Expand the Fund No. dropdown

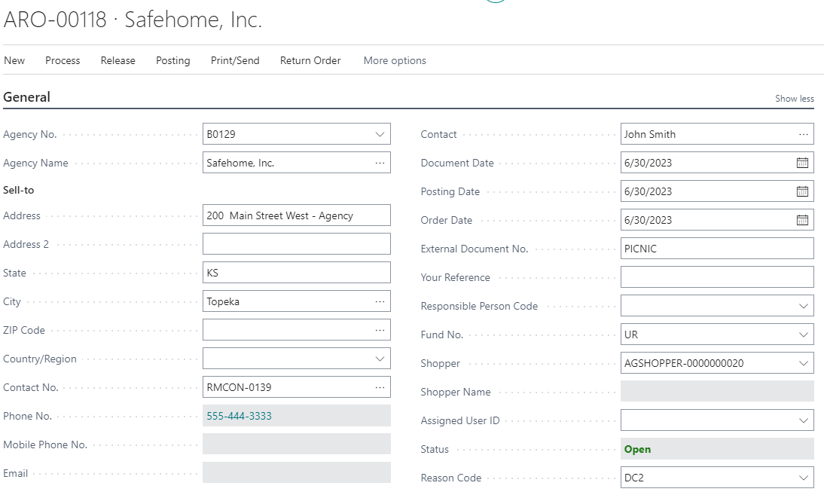[x=803, y=334]
